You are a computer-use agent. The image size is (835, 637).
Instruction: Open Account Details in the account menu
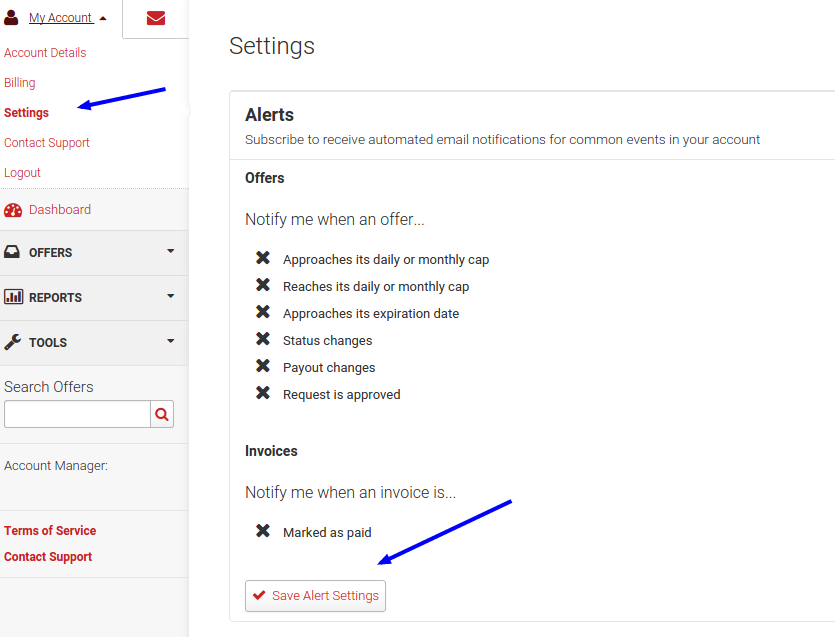pos(45,53)
